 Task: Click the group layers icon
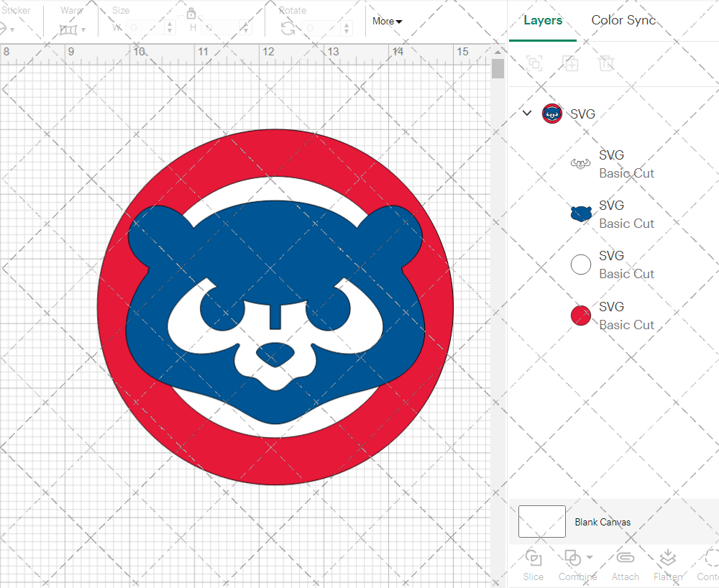pos(533,63)
